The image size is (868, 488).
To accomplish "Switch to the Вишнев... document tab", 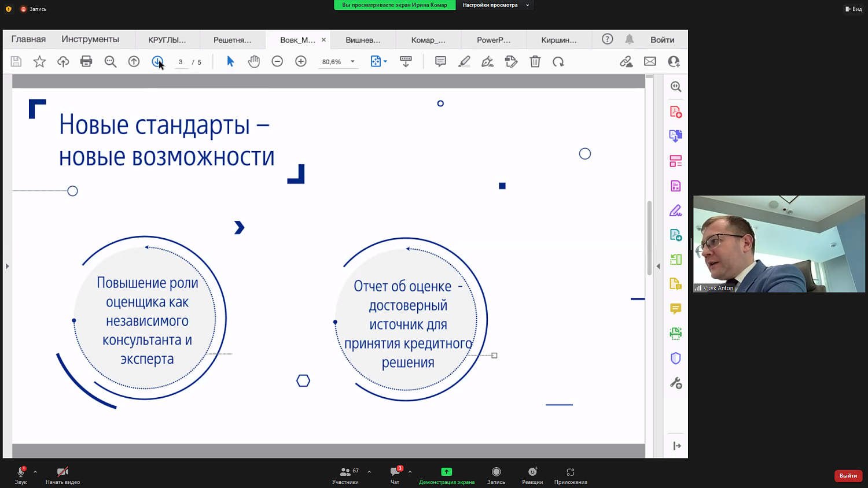I will (363, 40).
